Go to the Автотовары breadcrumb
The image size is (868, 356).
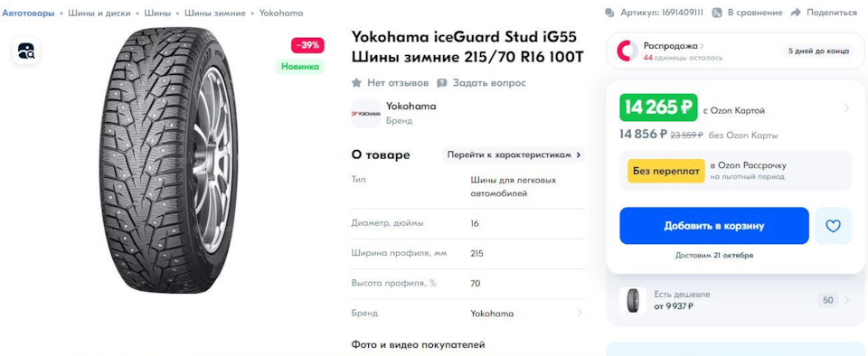tap(28, 13)
